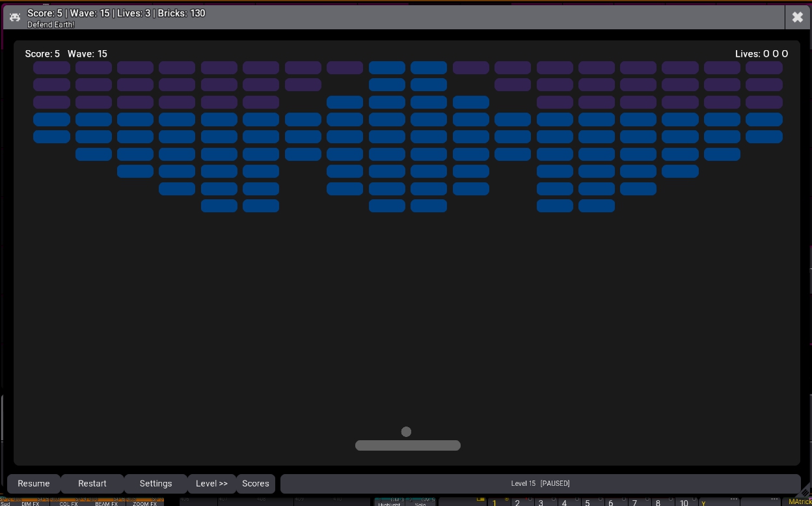Advance with the Level >> button
The width and height of the screenshot is (812, 506).
click(x=211, y=483)
